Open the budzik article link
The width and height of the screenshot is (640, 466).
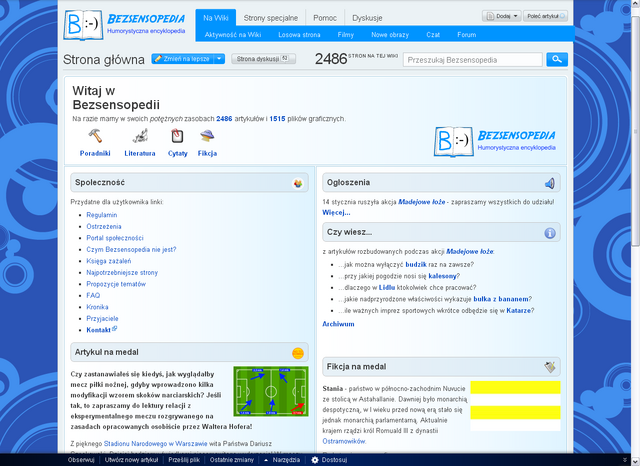(416, 264)
